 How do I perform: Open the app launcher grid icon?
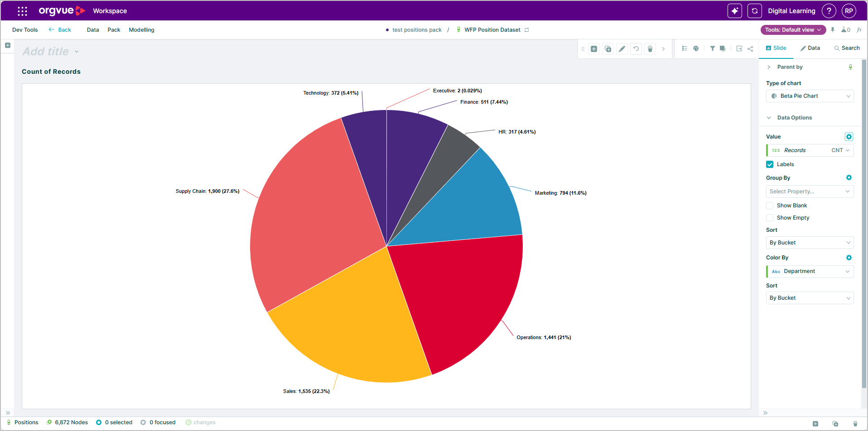pos(22,11)
